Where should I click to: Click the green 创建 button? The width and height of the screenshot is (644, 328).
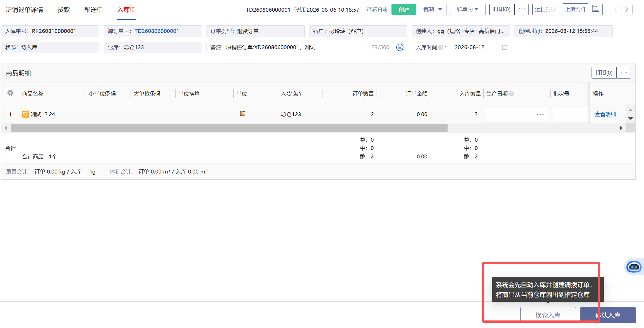tap(404, 9)
